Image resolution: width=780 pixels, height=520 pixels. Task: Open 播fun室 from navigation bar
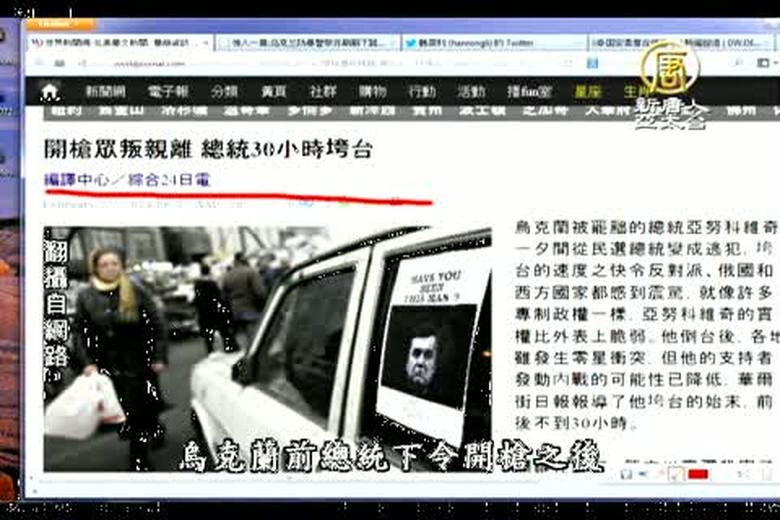coord(527,91)
